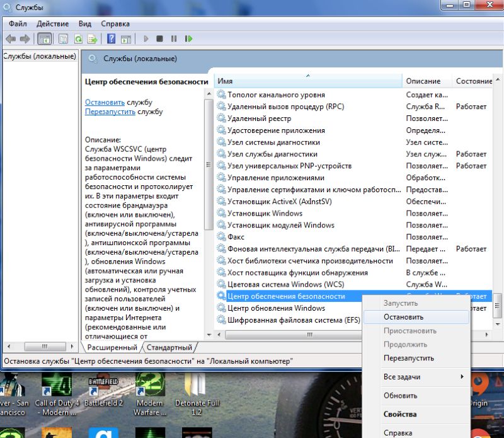Click the Refresh toolbar icon
Image resolution: width=504 pixels, height=438 pixels.
78,38
